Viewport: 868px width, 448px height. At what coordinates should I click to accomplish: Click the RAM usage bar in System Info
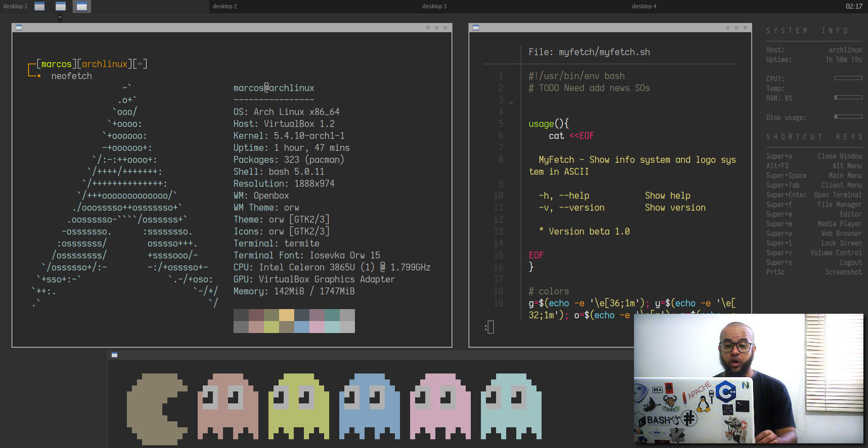point(848,98)
